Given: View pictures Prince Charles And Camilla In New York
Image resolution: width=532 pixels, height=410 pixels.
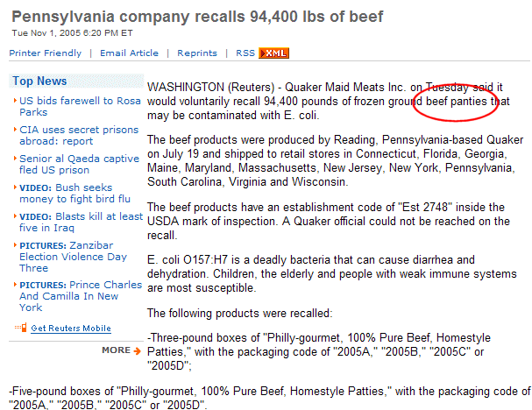Looking at the screenshot, I should coord(81,296).
